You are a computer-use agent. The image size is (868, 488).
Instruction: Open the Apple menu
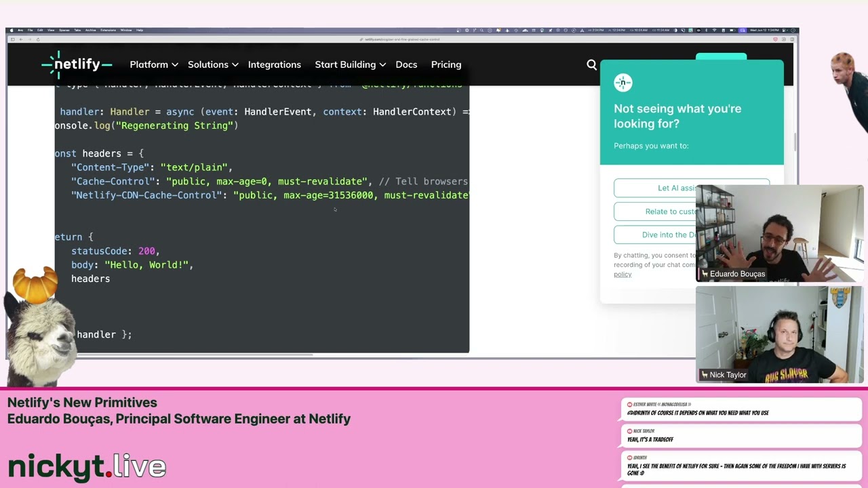click(12, 30)
